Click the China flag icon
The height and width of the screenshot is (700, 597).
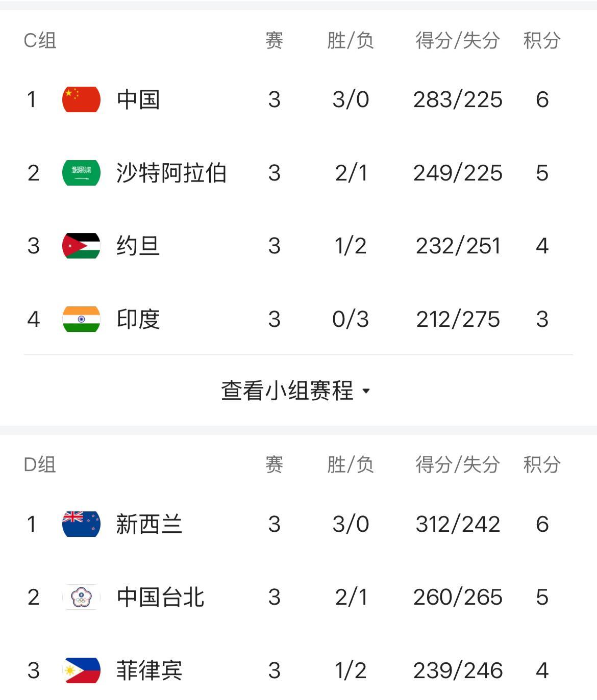(x=81, y=99)
